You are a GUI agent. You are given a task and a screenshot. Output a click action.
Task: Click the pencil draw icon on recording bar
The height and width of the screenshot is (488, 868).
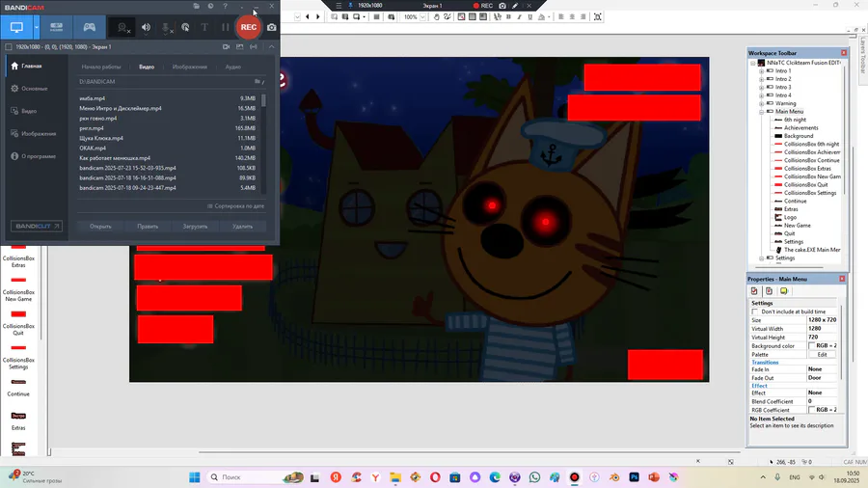pos(515,6)
